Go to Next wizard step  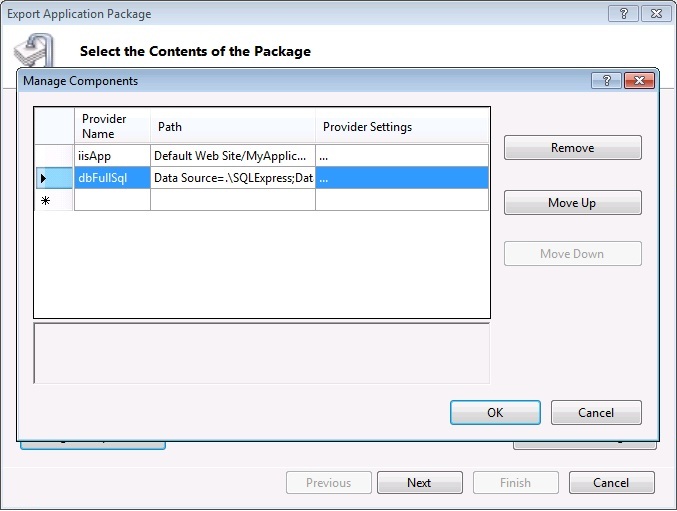pyautogui.click(x=420, y=483)
